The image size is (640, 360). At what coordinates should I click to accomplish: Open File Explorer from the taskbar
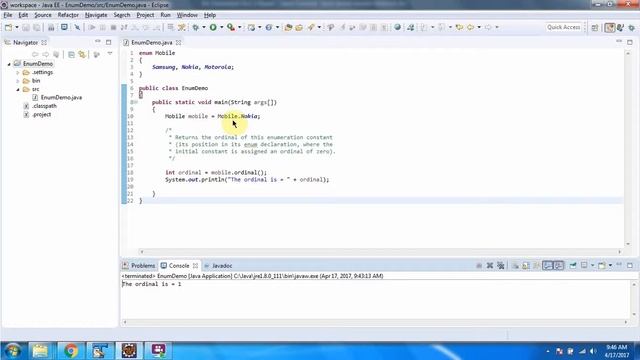40,351
